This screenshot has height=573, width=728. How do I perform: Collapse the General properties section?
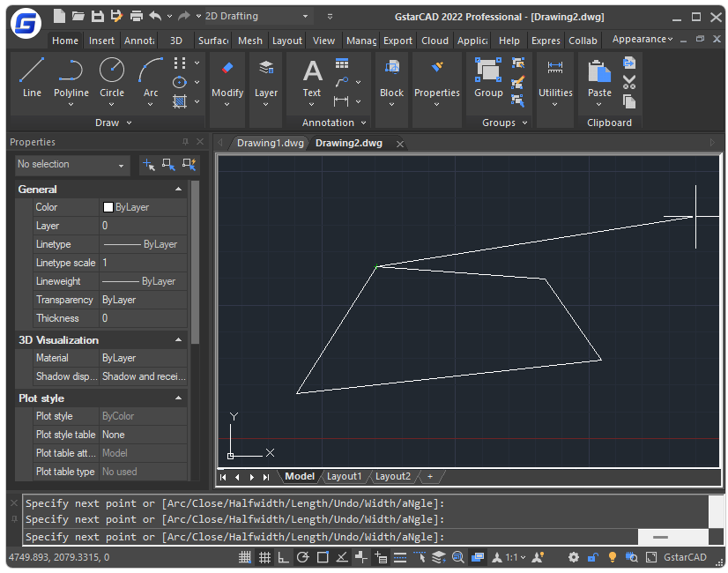click(178, 189)
